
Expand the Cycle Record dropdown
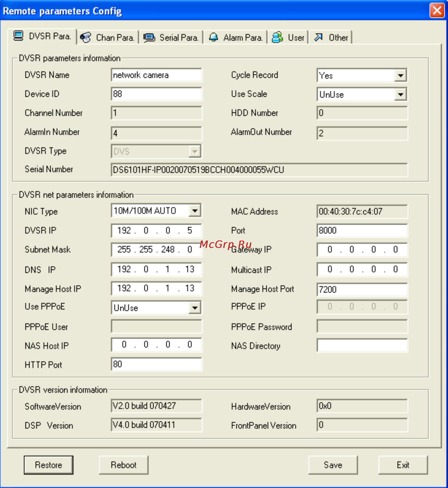coord(400,76)
